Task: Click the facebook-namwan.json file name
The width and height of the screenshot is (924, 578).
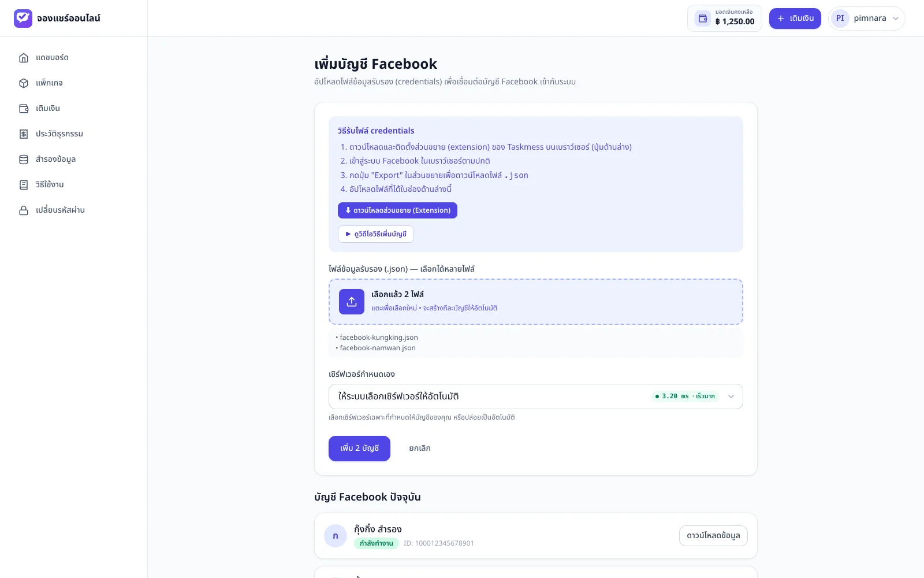Action: pos(378,348)
